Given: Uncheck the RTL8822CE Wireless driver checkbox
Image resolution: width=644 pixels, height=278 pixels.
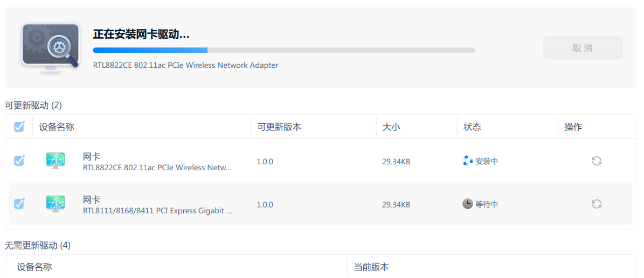Looking at the screenshot, I should pos(19,161).
